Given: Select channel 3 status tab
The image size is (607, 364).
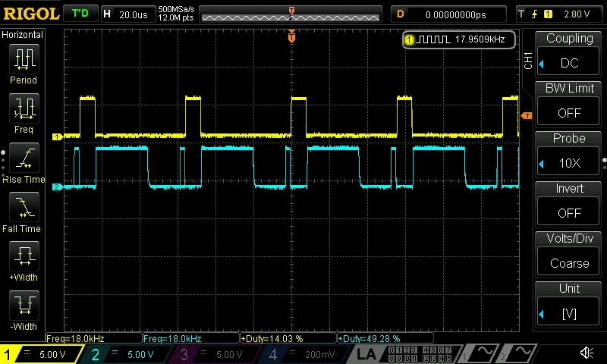Looking at the screenshot, I should 214,354.
